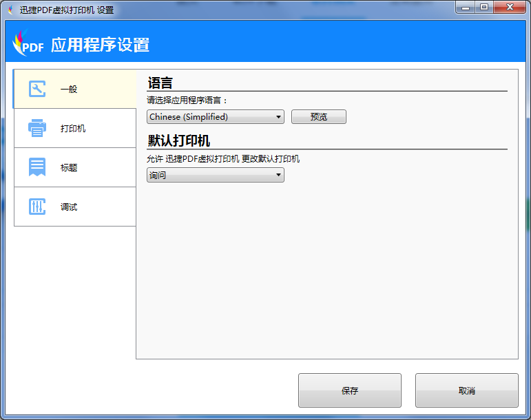Select the 一般 tab label

coord(69,90)
